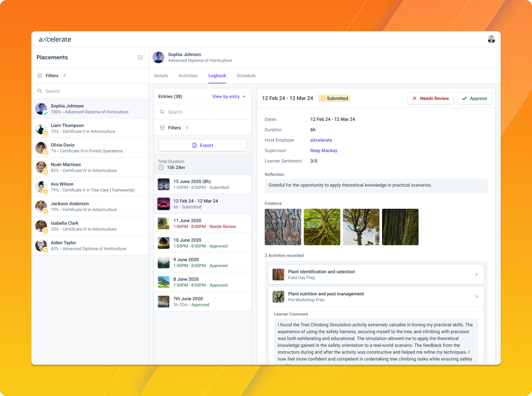Click the entries search magnifier icon
This screenshot has width=532, height=396.
[x=162, y=112]
